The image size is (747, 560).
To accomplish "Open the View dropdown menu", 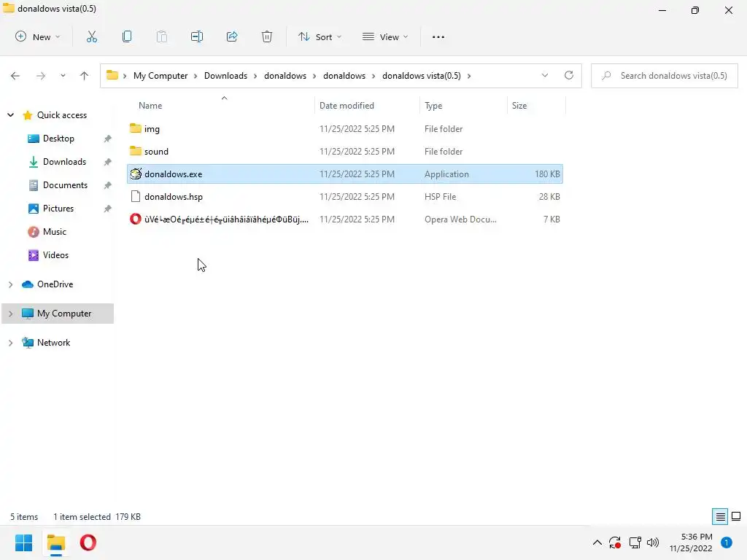I will (385, 36).
